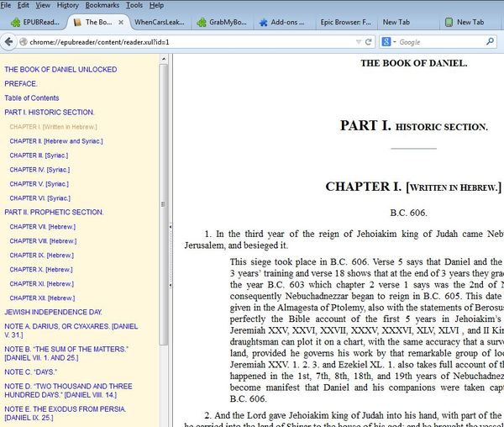Close the active book tab
Image resolution: width=504 pixels, height=427 pixels.
(120, 22)
